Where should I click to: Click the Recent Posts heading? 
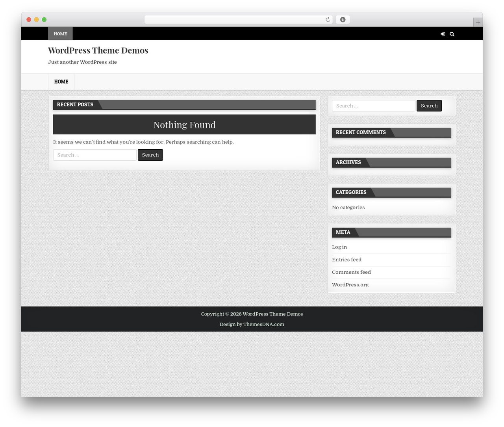(x=75, y=104)
